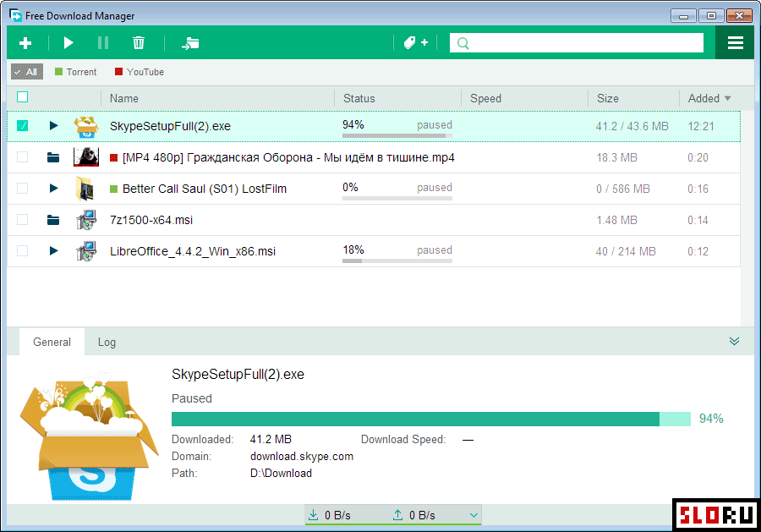Viewport: 761px width, 532px height.
Task: Open the hamburger main menu
Action: pyautogui.click(x=736, y=43)
